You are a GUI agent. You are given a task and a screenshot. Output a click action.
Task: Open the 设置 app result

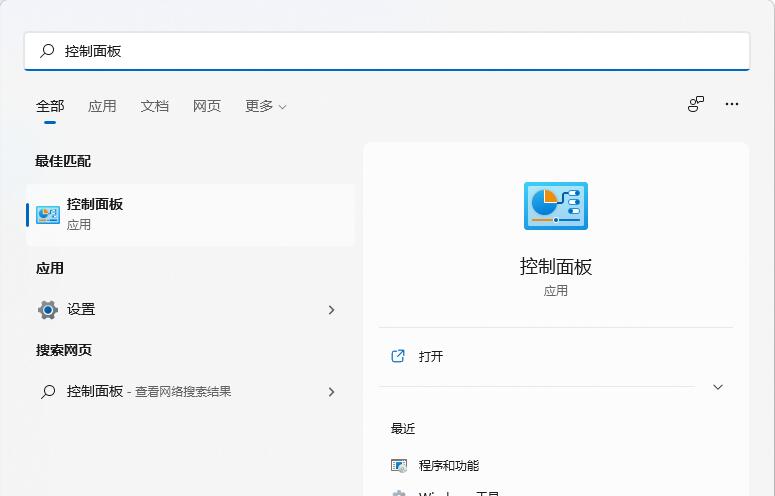[x=191, y=310]
